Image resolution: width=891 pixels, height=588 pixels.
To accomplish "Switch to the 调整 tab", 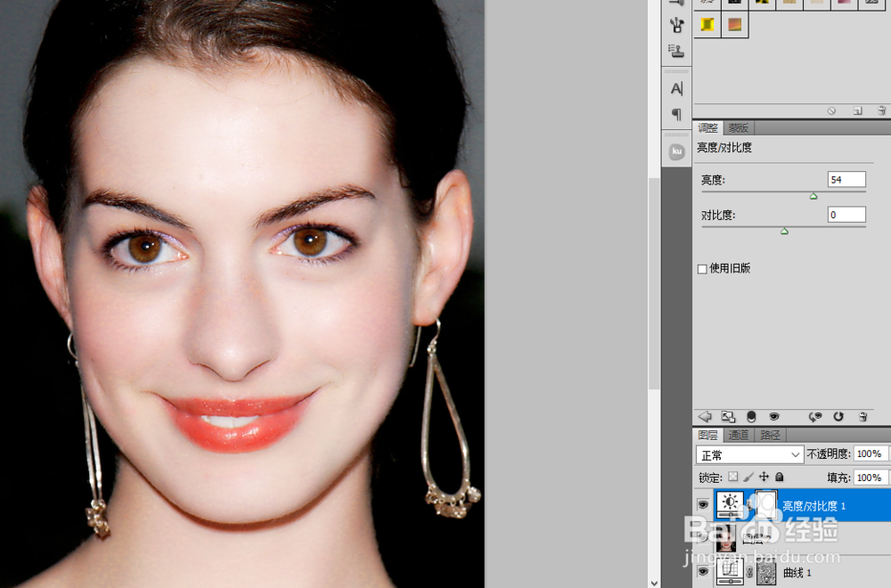I will pyautogui.click(x=707, y=127).
